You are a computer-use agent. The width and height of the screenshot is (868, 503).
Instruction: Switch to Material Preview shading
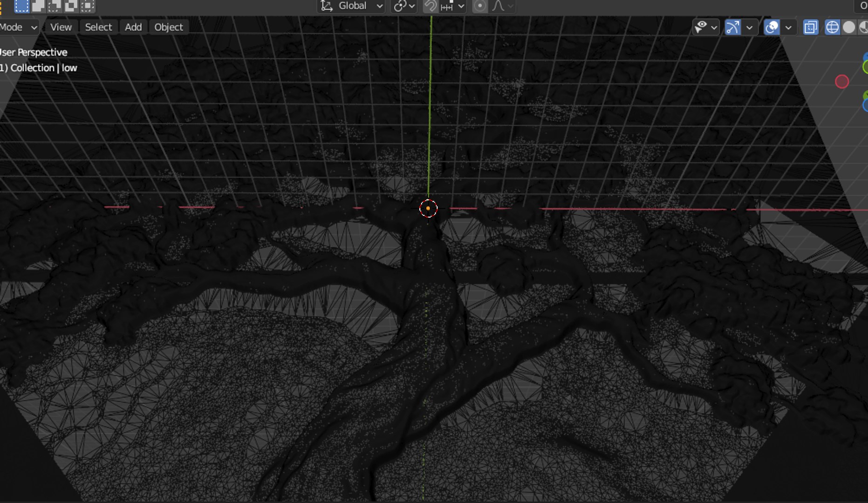coord(863,27)
